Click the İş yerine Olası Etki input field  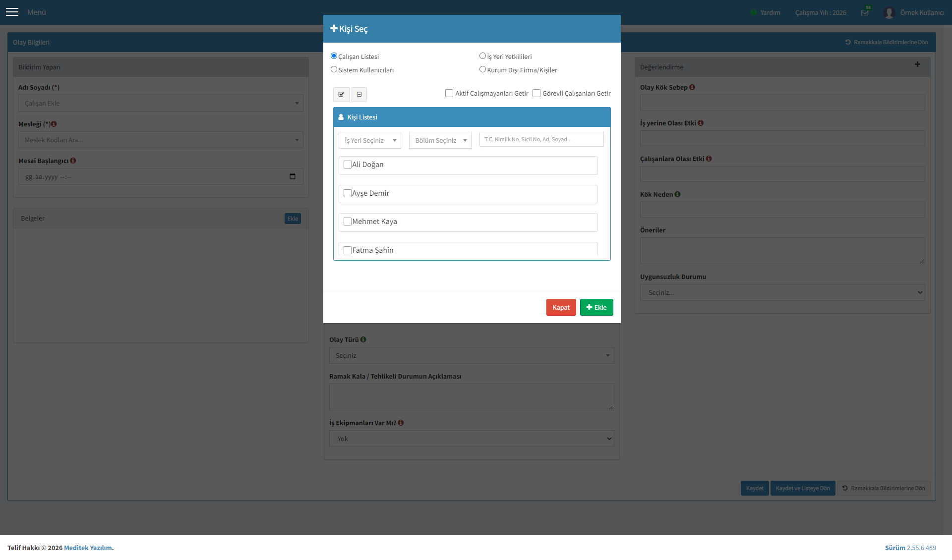782,138
